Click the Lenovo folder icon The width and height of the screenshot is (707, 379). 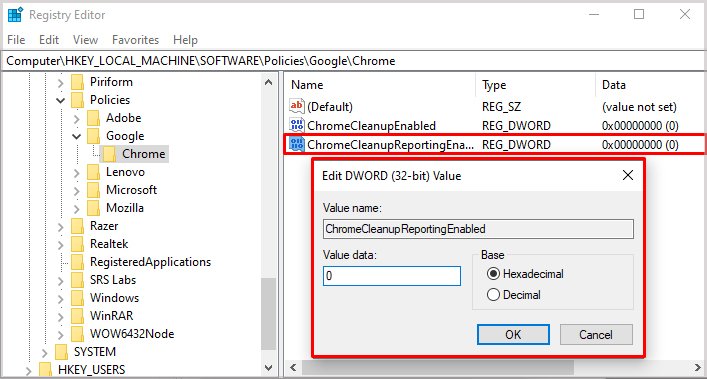tap(93, 172)
